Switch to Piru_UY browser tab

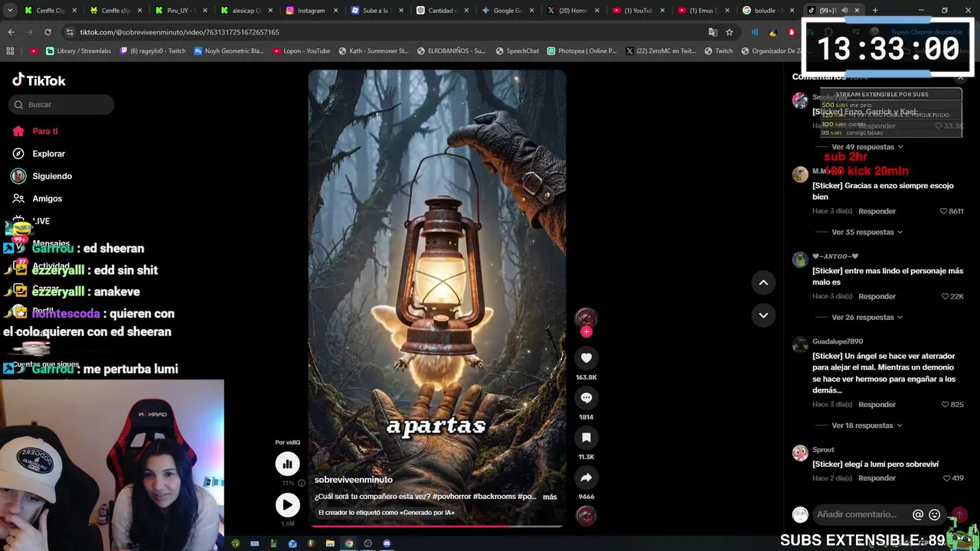point(180,11)
